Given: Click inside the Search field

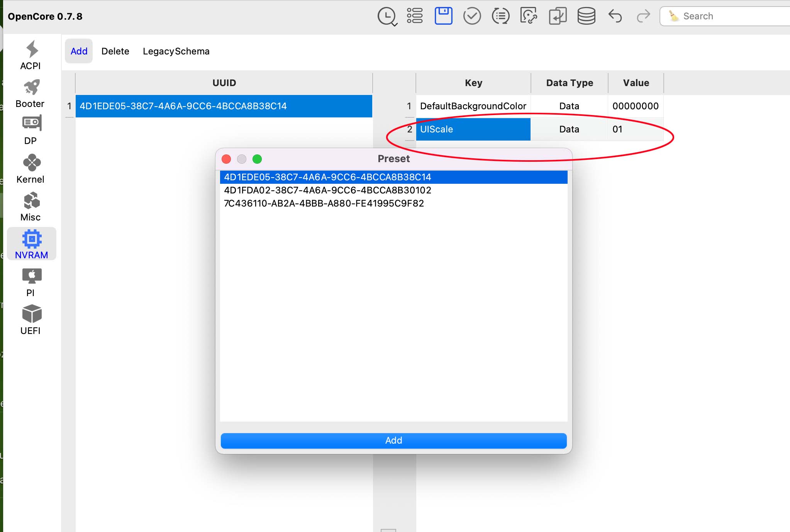Looking at the screenshot, I should [x=730, y=16].
